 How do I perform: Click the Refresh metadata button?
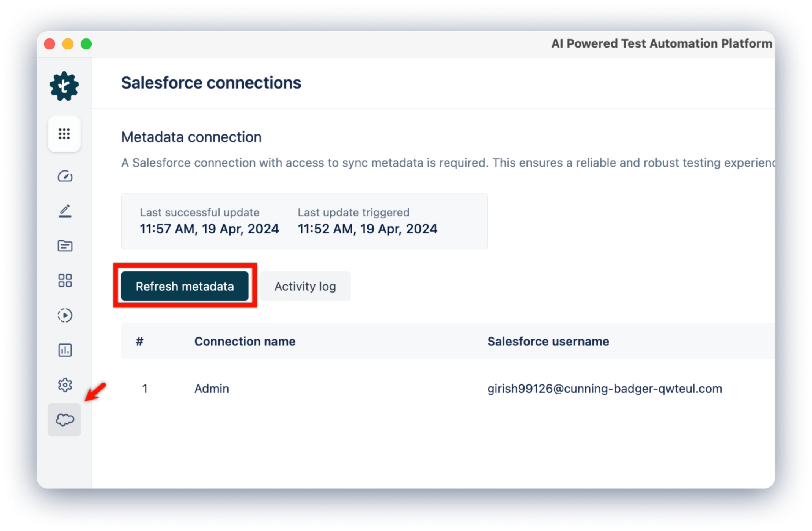coord(185,286)
